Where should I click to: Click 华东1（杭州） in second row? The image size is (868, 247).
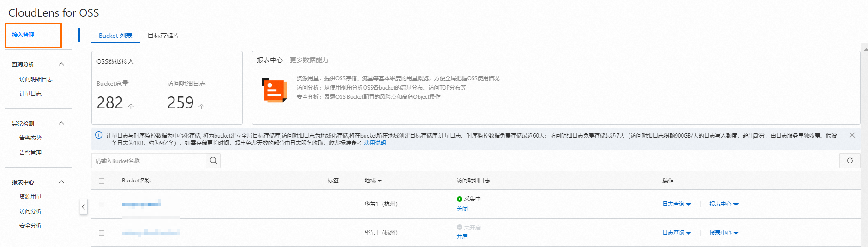pyautogui.click(x=381, y=233)
